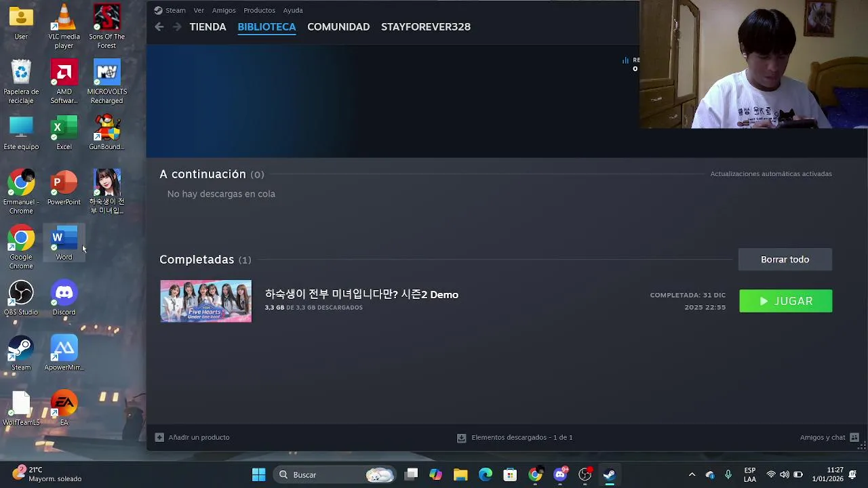Screen dimensions: 868x488
Task: Select the WolfTeamLS desktop file
Action: (x=21, y=408)
